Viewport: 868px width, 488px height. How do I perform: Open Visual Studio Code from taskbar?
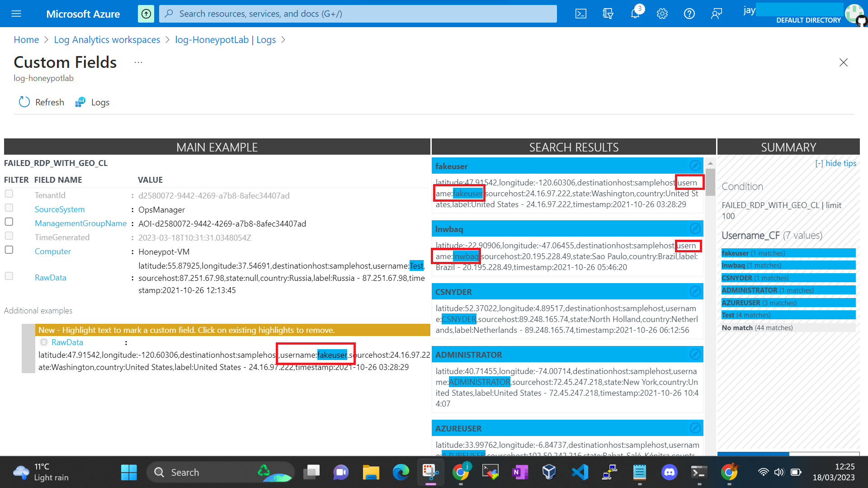(x=580, y=472)
